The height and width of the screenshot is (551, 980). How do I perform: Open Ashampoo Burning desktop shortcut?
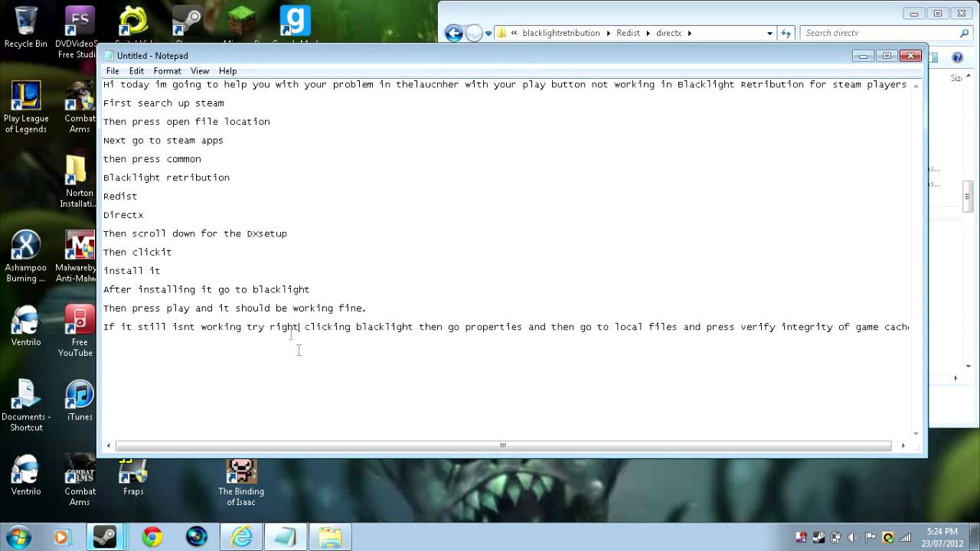25,256
